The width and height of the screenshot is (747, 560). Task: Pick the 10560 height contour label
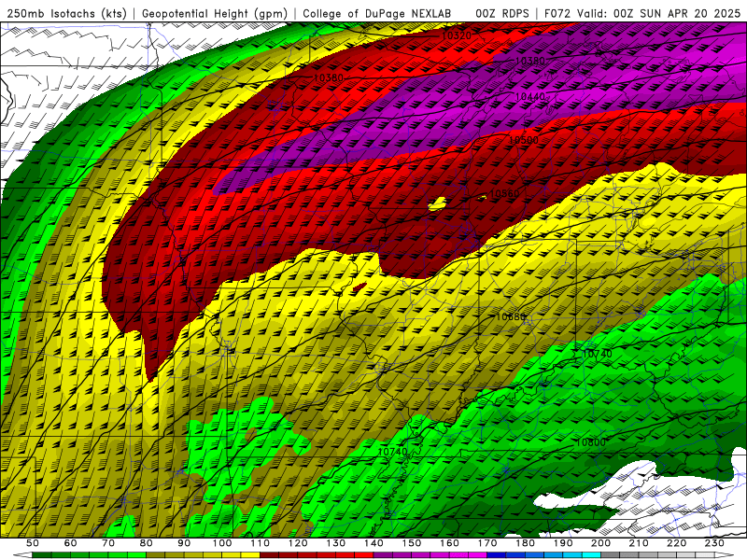click(x=504, y=193)
